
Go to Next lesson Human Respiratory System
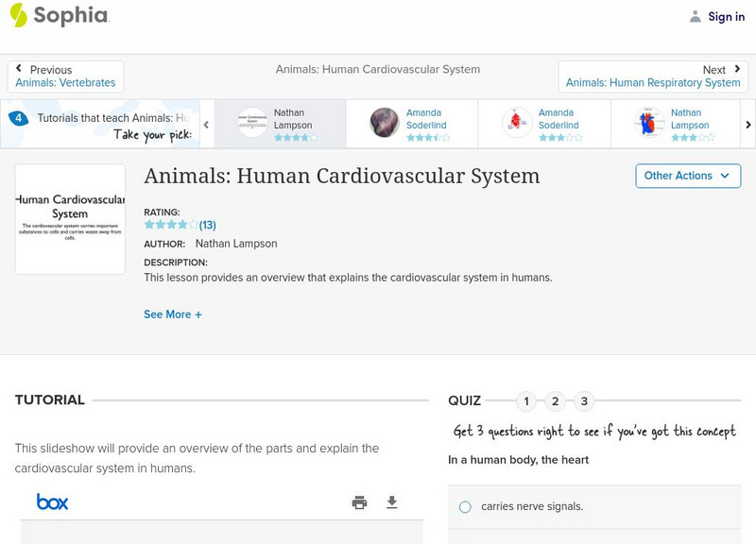coord(653,76)
